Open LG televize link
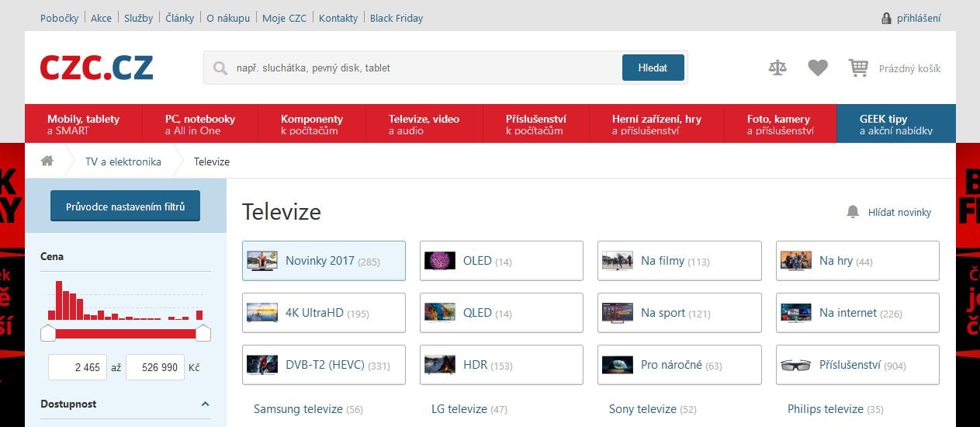The width and height of the screenshot is (980, 427). click(459, 409)
